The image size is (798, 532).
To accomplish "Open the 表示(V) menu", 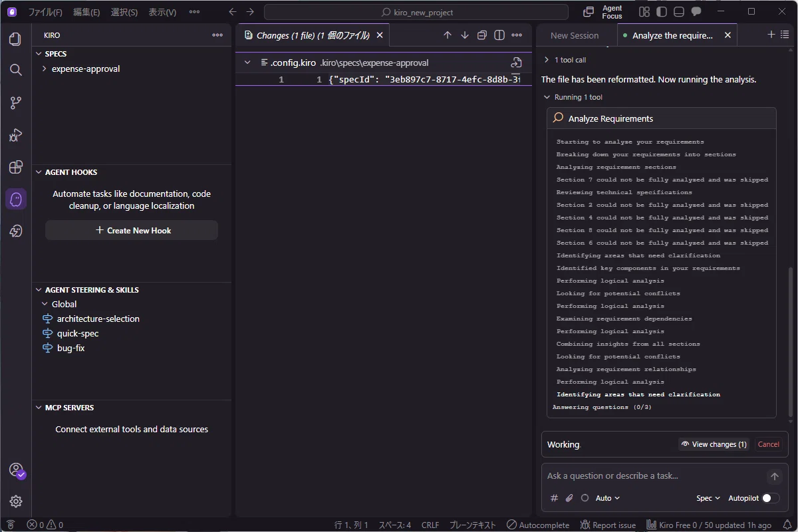I will point(162,12).
